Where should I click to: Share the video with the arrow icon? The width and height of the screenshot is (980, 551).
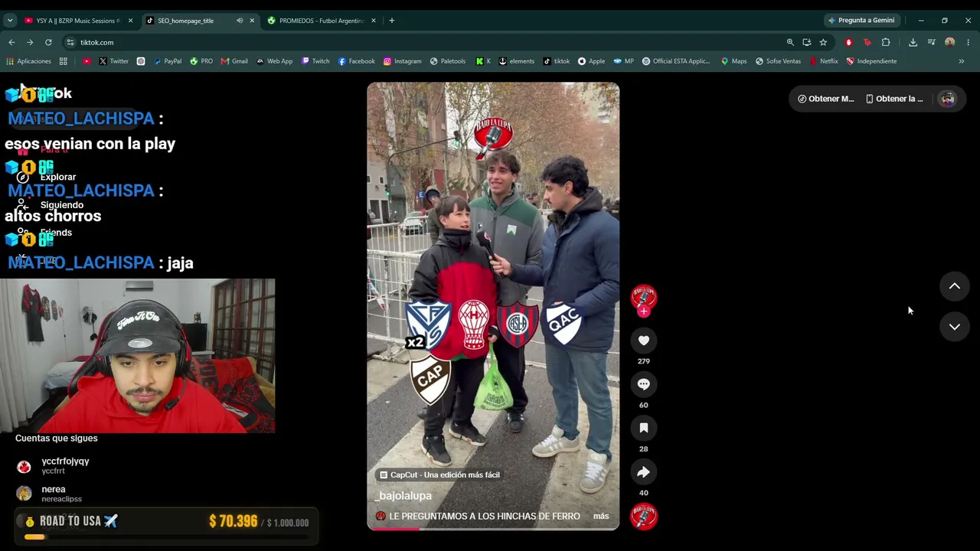[x=643, y=472]
